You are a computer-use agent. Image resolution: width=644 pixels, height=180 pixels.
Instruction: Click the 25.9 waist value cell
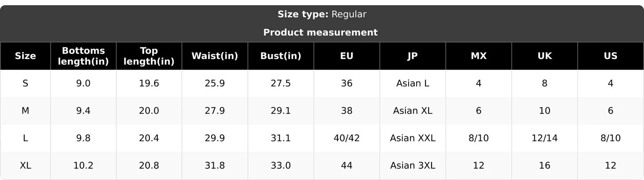click(x=215, y=83)
